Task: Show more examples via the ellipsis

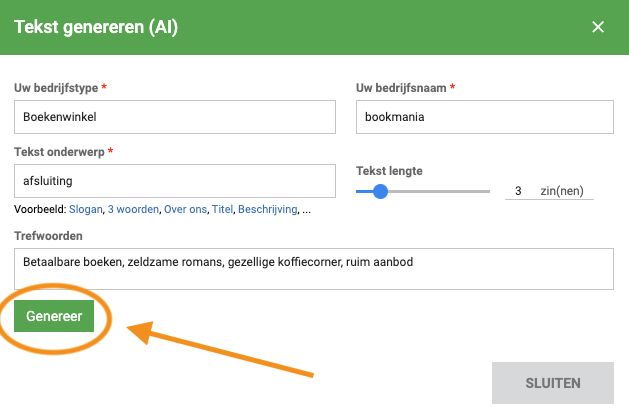Action: click(x=306, y=210)
